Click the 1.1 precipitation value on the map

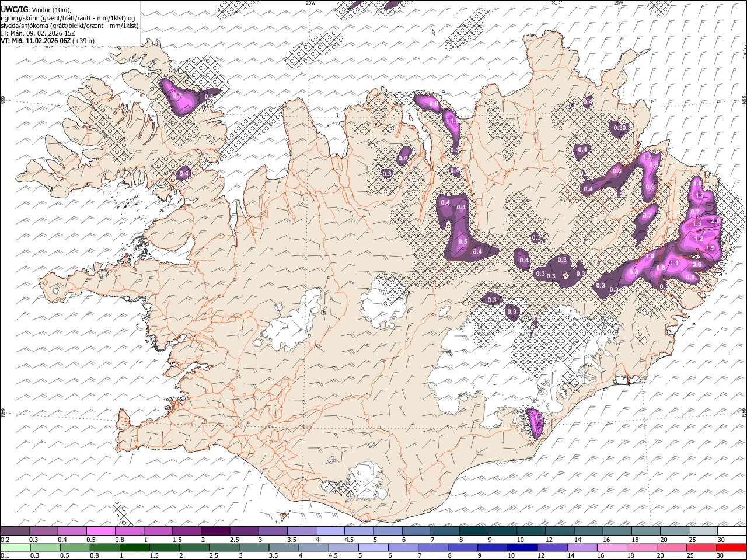(673, 264)
